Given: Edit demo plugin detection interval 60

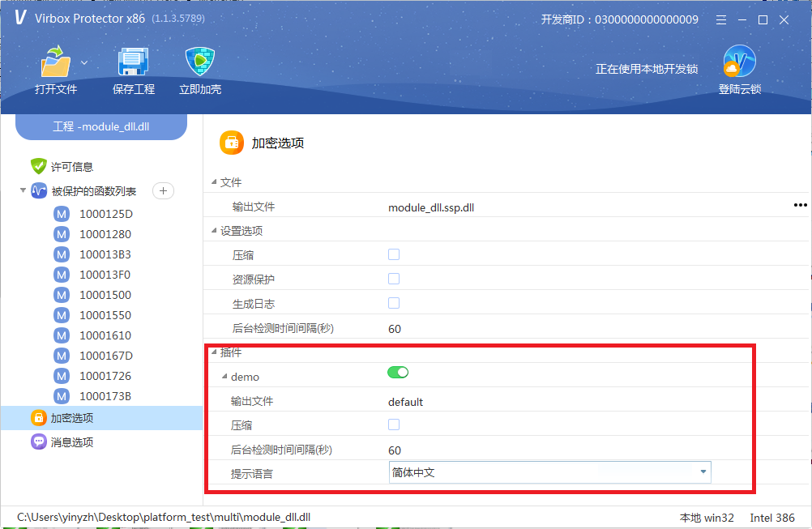Looking at the screenshot, I should pos(395,450).
